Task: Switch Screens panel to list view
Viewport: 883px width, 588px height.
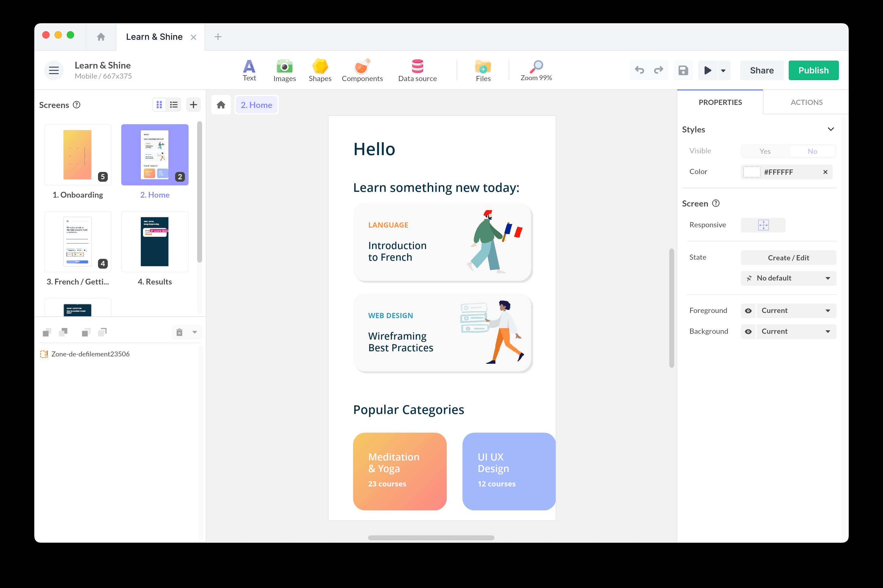Action: click(x=173, y=104)
